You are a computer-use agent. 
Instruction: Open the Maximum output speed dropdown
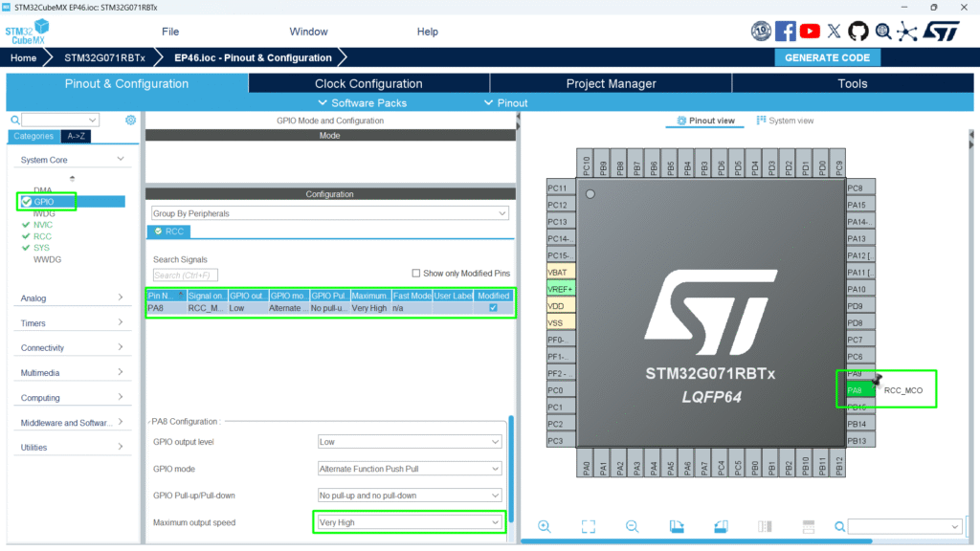click(x=410, y=522)
